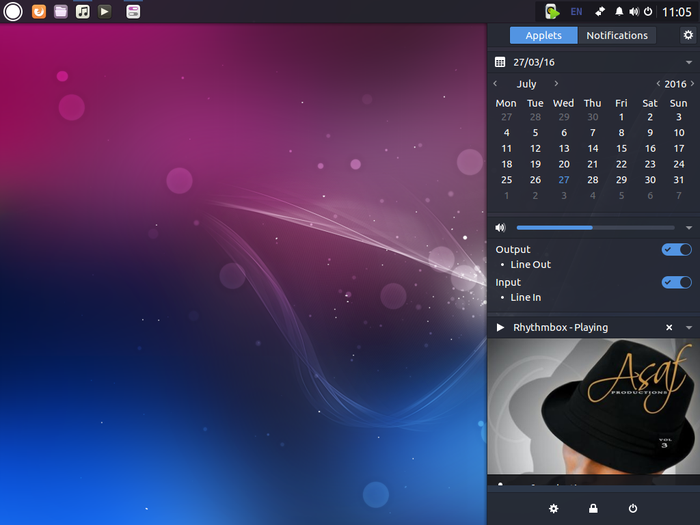Open the Budgie menu circle icon
Screen dimensions: 700x525
(13, 12)
